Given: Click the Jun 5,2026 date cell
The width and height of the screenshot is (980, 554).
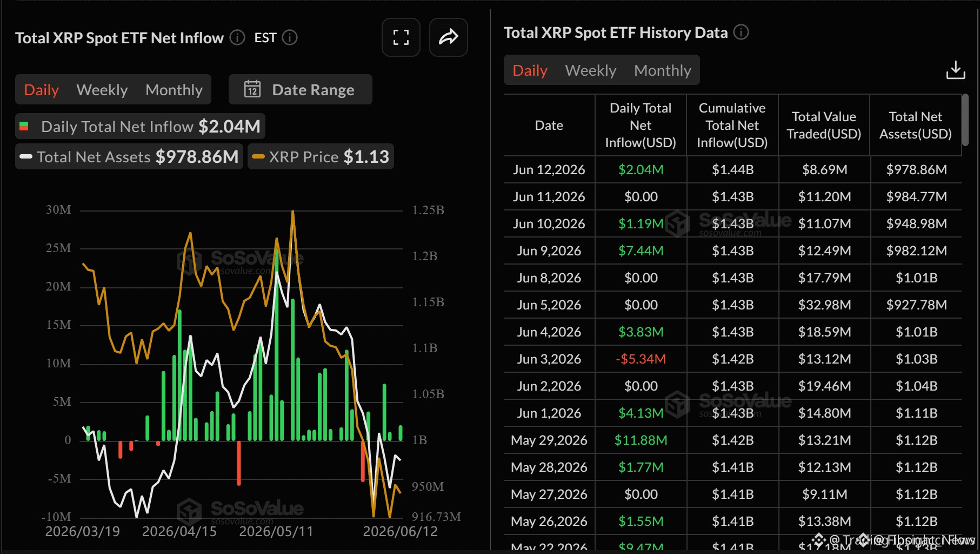Looking at the screenshot, I should coord(549,305).
